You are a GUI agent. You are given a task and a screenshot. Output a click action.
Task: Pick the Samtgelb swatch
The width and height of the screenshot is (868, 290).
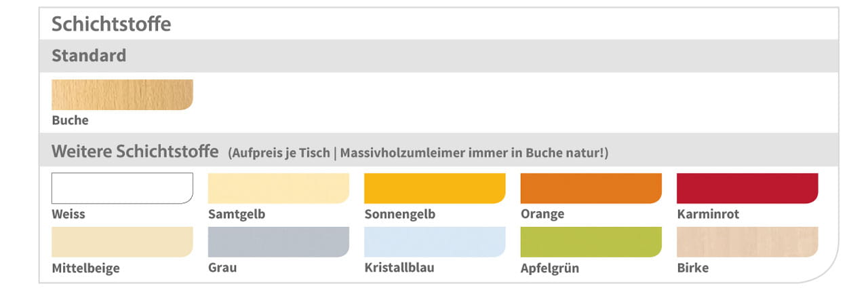coord(279,188)
